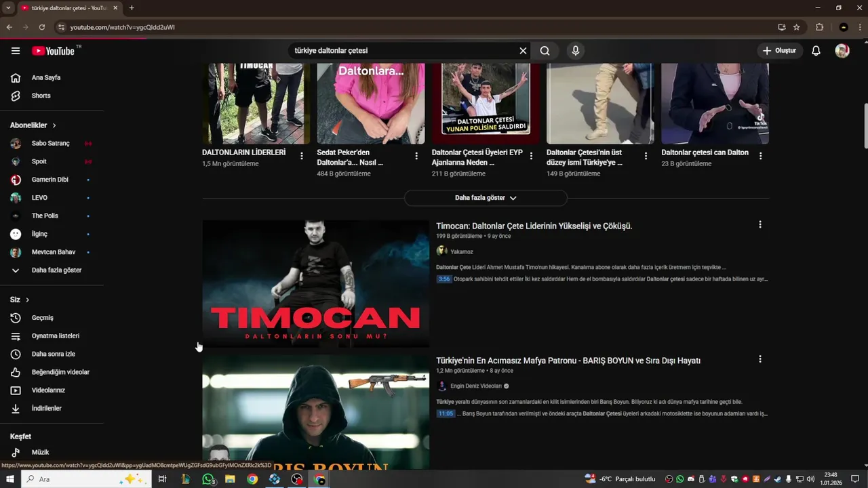Open WhatsApp from the taskbar
The width and height of the screenshot is (868, 488).
click(208, 479)
